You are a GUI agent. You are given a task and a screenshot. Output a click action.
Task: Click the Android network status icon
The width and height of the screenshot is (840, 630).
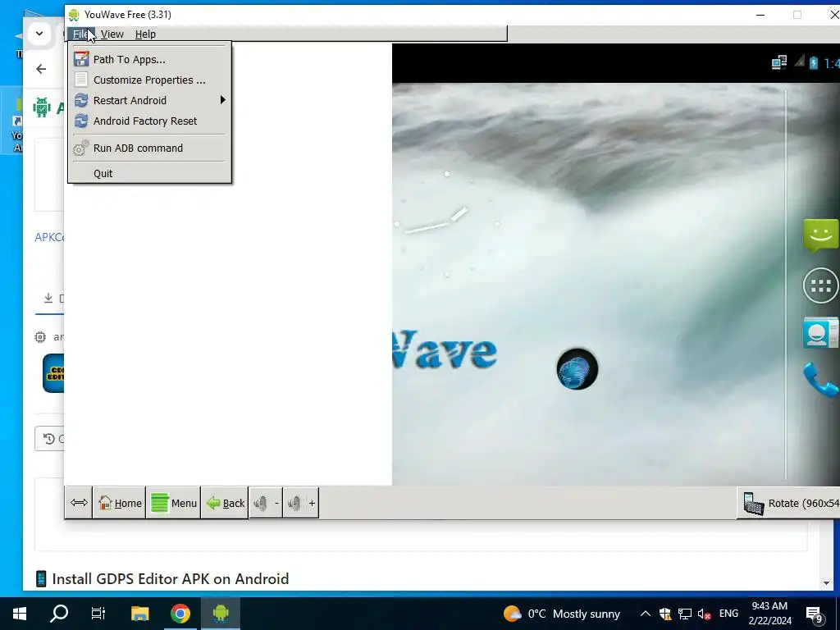pyautogui.click(x=779, y=62)
